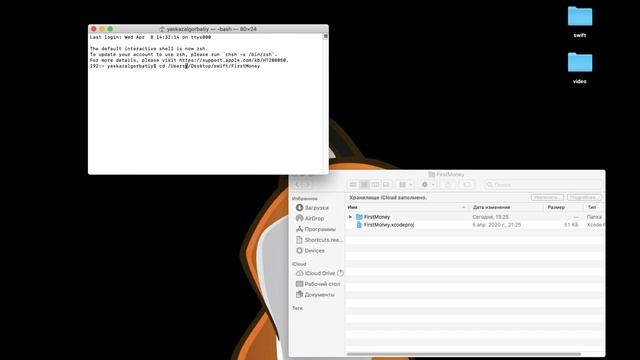Click the Terminal title bar home icon

162,29
